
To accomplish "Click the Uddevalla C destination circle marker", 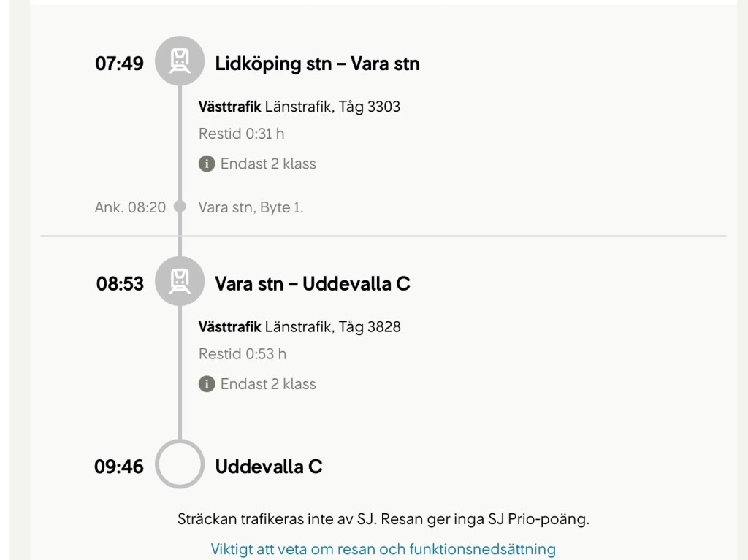I will (x=179, y=465).
